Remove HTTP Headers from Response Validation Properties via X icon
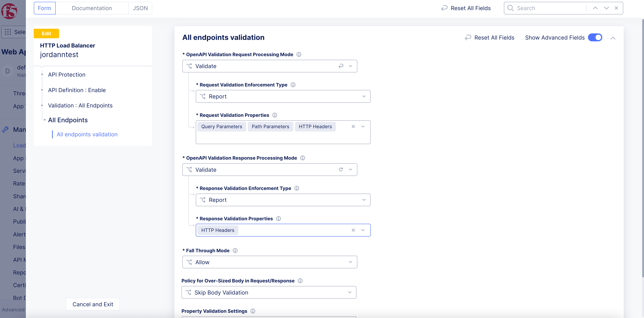644x318 pixels. pos(353,230)
